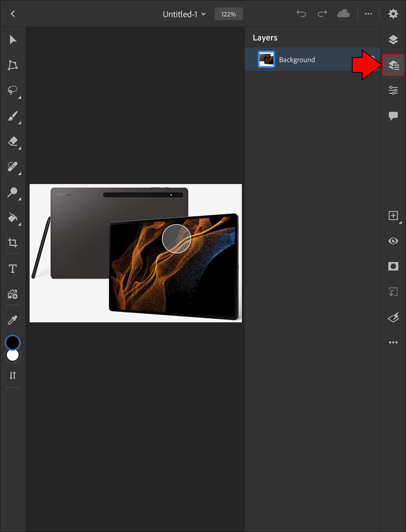406x532 pixels.
Task: Select the Type tool
Action: pyautogui.click(x=13, y=269)
